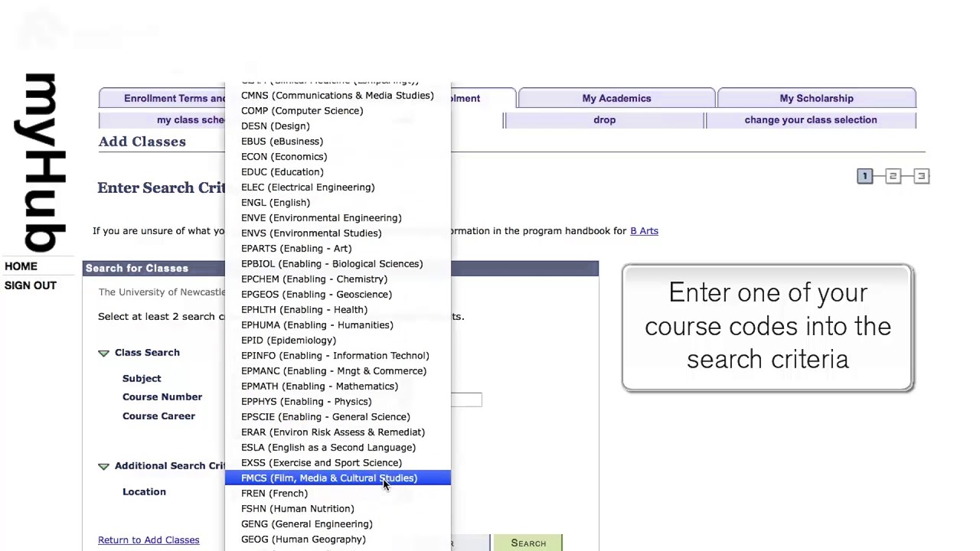Click step 3 progress indicator icon
The width and height of the screenshot is (980, 551).
(921, 176)
